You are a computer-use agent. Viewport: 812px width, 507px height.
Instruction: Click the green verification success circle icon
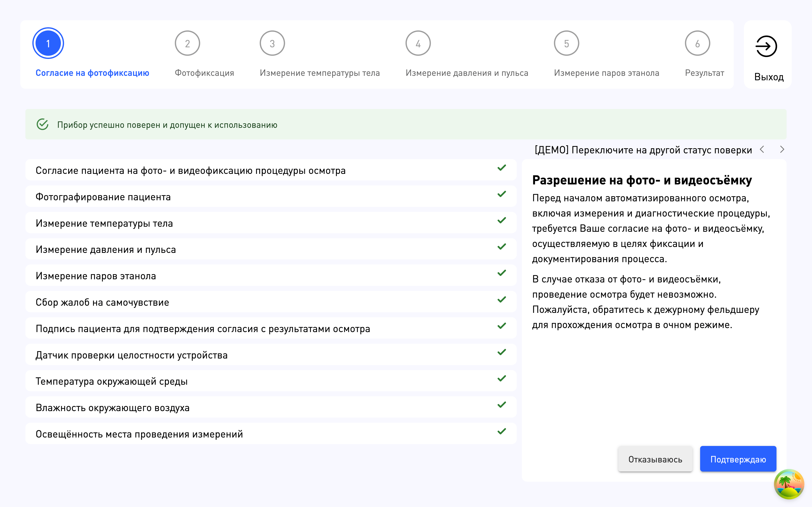click(x=43, y=124)
